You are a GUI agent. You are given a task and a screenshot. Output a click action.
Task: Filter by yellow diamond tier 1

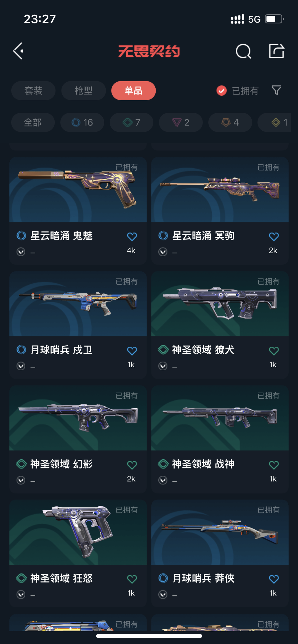pos(274,122)
